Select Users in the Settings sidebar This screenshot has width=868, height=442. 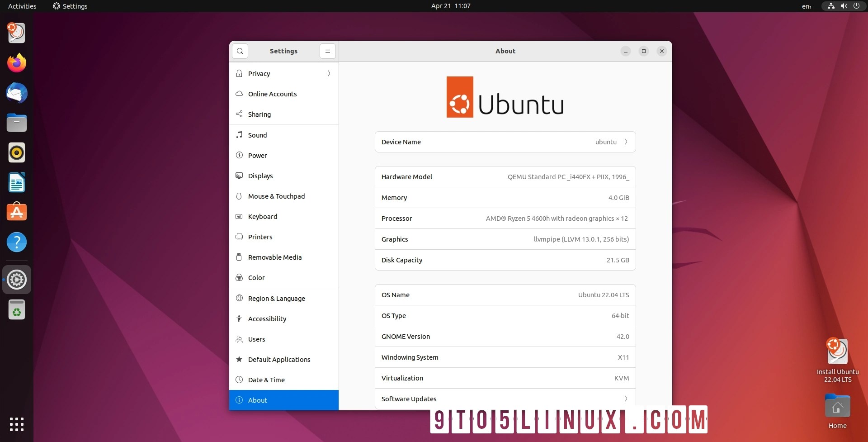pos(256,339)
